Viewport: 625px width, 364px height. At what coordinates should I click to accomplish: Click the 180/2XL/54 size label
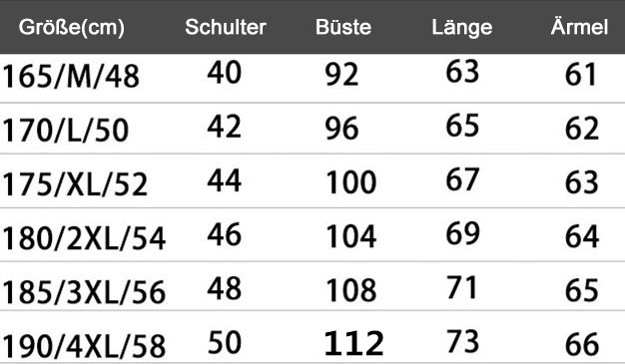pos(84,238)
